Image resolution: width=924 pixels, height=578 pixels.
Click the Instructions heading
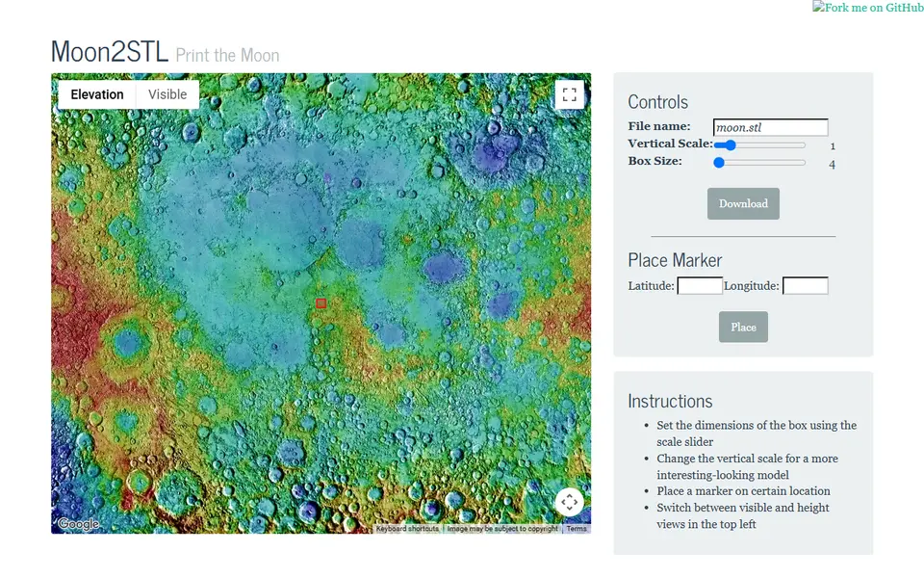pyautogui.click(x=670, y=401)
